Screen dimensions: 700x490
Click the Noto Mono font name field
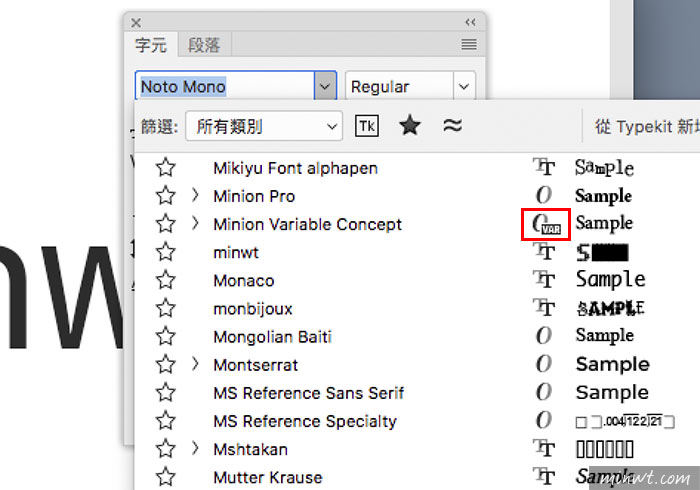pyautogui.click(x=225, y=86)
